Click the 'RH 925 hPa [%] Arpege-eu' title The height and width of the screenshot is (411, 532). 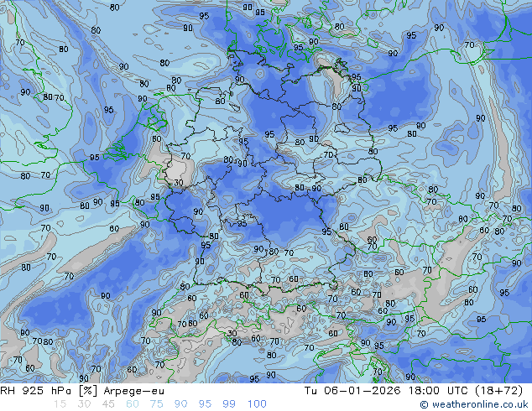(82, 391)
